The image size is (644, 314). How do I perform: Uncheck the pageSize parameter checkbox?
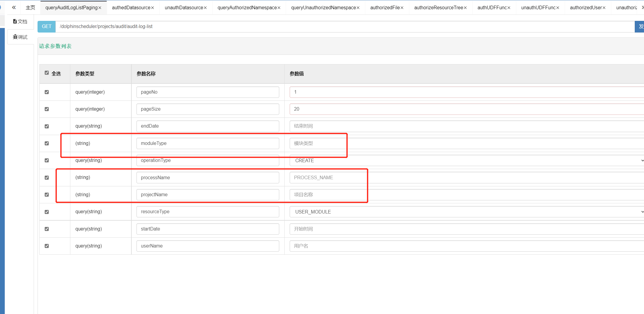tap(47, 109)
